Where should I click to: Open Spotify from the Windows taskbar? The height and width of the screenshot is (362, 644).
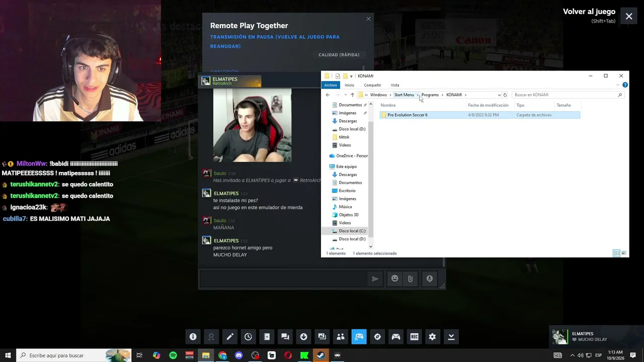click(173, 355)
